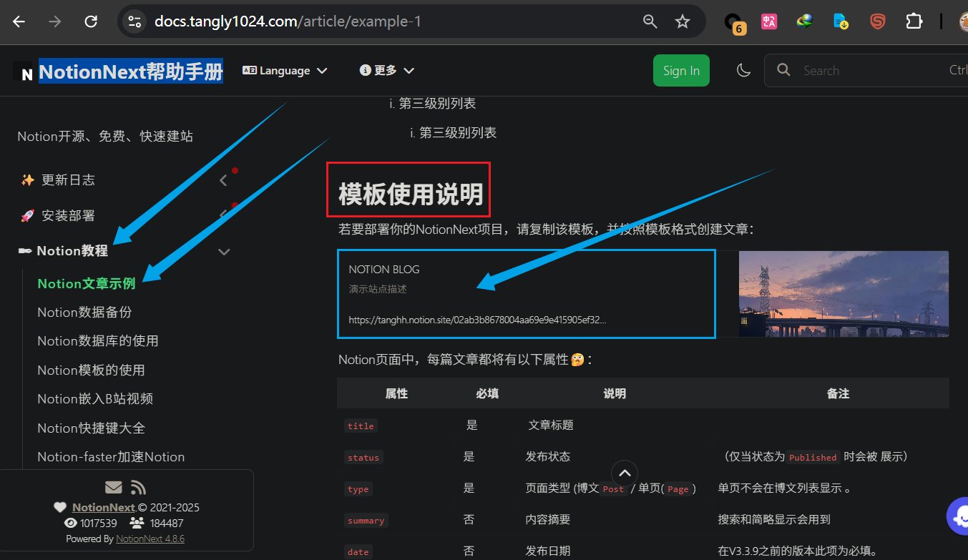The width and height of the screenshot is (968, 560).
Task: Open the purple chat assistant bubble
Action: tap(959, 515)
